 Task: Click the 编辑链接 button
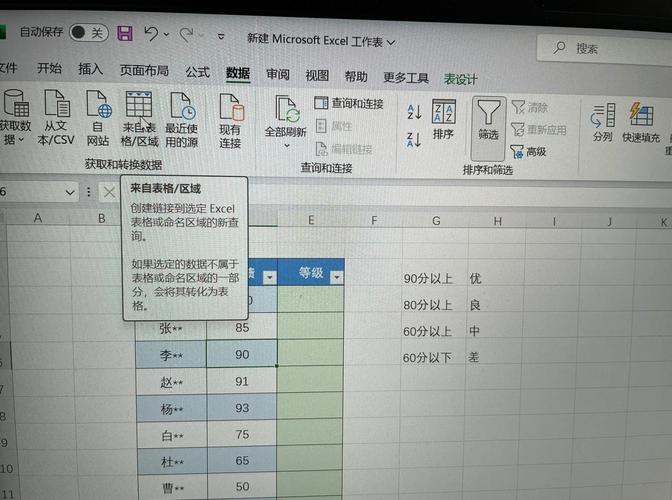344,149
